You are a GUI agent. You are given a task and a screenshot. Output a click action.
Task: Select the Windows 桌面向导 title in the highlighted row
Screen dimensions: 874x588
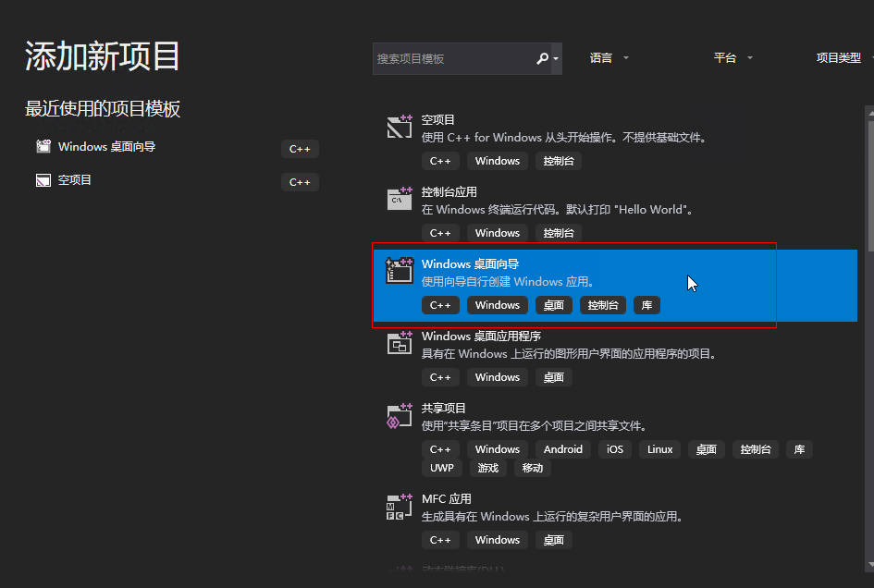tap(470, 264)
